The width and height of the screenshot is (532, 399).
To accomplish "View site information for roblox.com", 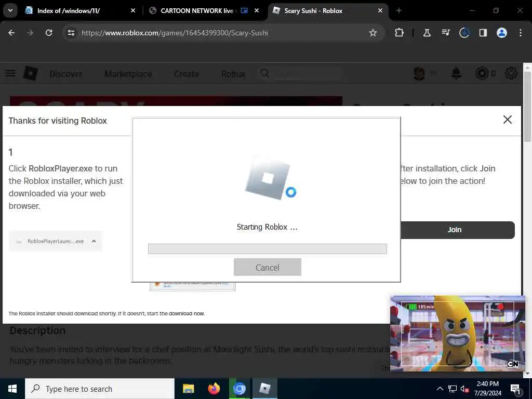I will (x=71, y=33).
